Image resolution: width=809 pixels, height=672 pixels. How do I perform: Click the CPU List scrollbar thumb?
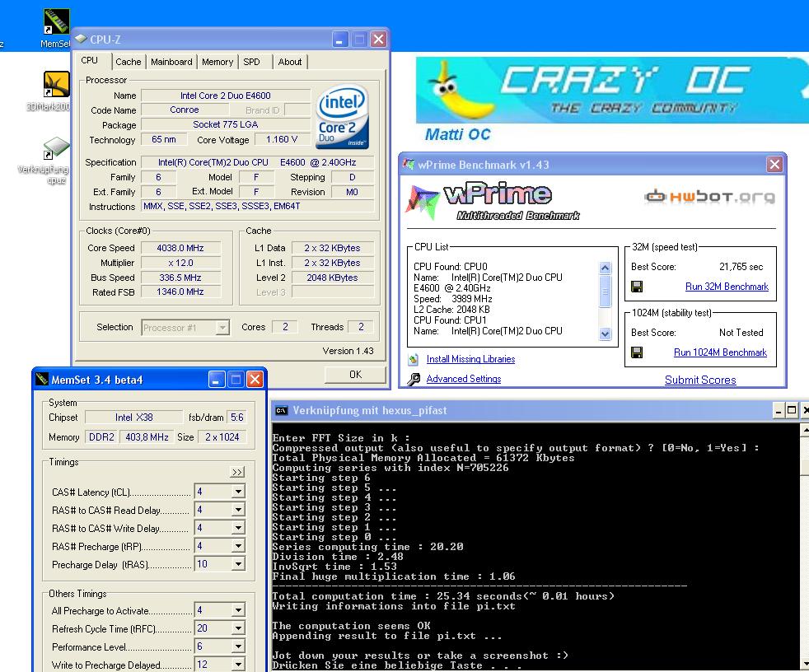[606, 292]
